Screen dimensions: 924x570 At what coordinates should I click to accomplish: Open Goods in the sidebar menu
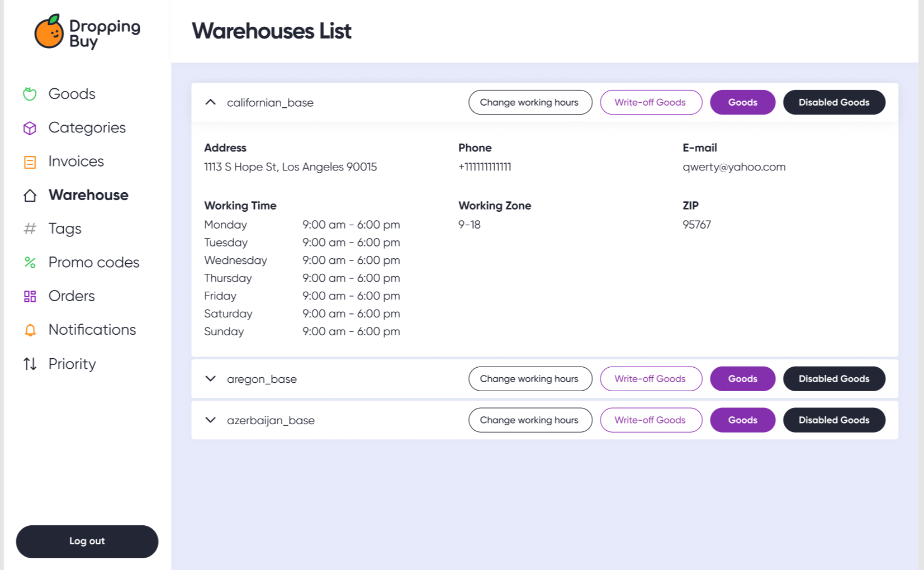(72, 94)
